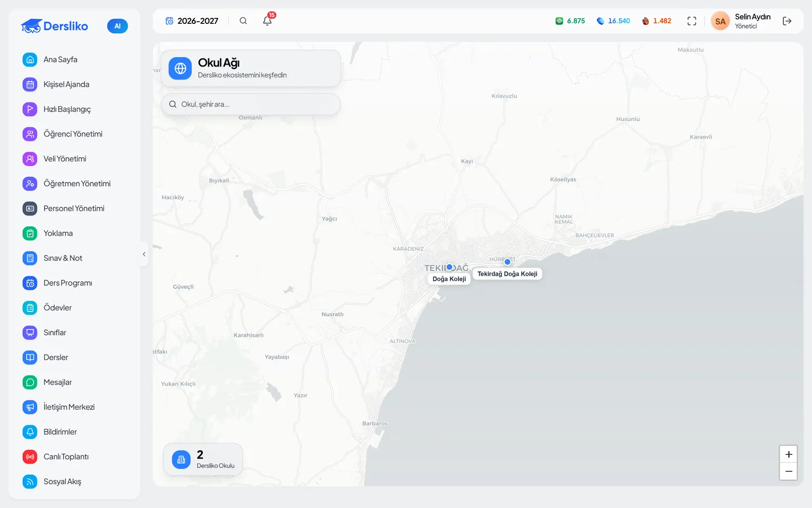Open Personel Yönetimi menu item

point(74,209)
